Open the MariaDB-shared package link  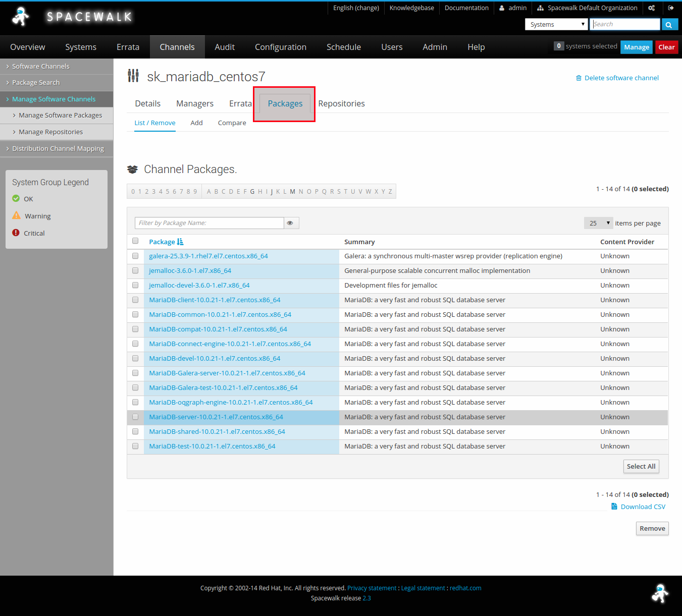[x=217, y=431]
